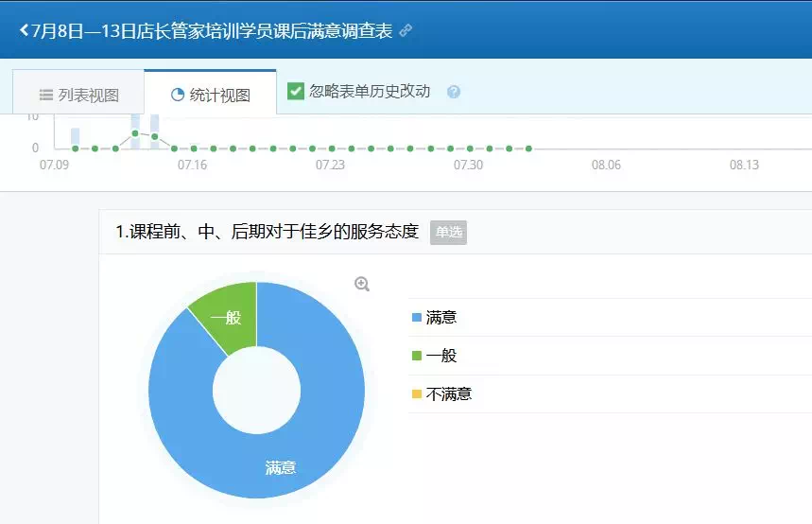The image size is (812, 524).
Task: Click the 07.16 date label on the timeline axis
Action: pos(192,166)
